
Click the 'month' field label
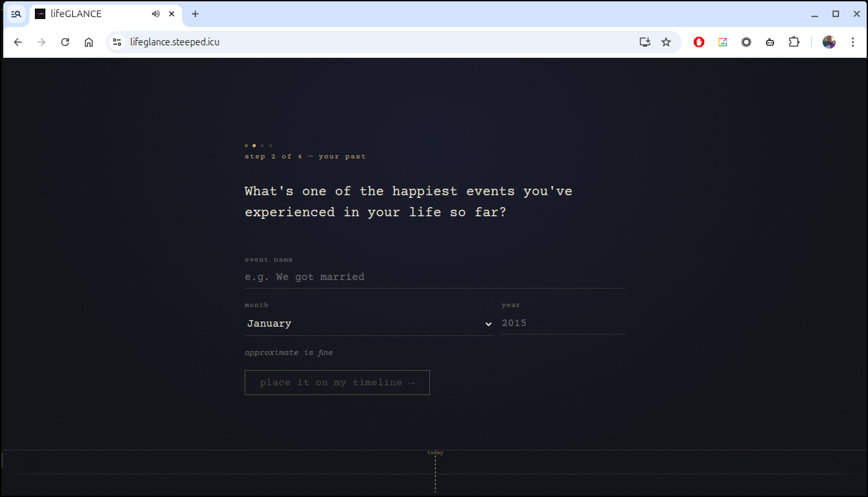pos(256,305)
